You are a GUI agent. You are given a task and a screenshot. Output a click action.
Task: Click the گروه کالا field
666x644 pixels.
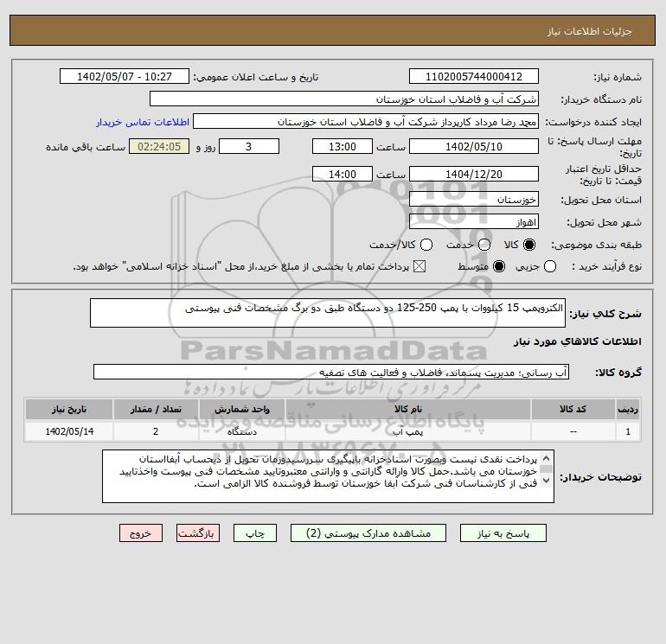(331, 372)
